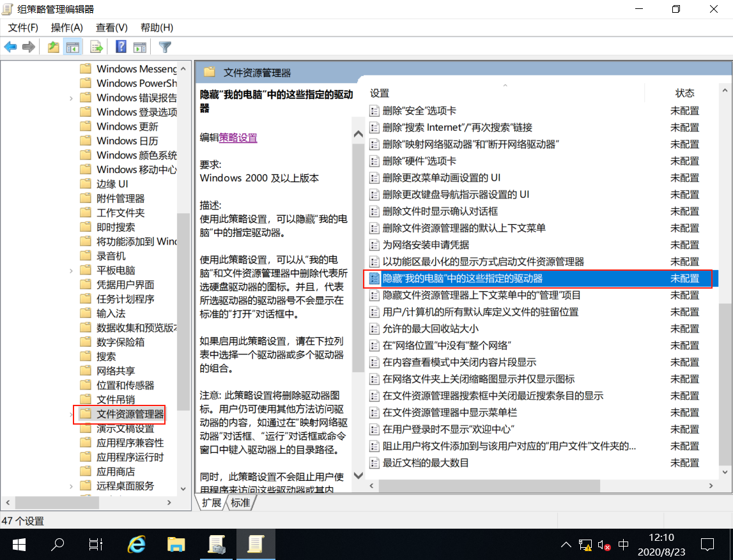
Task: Click the Forward arrow toolbar icon
Action: click(29, 47)
